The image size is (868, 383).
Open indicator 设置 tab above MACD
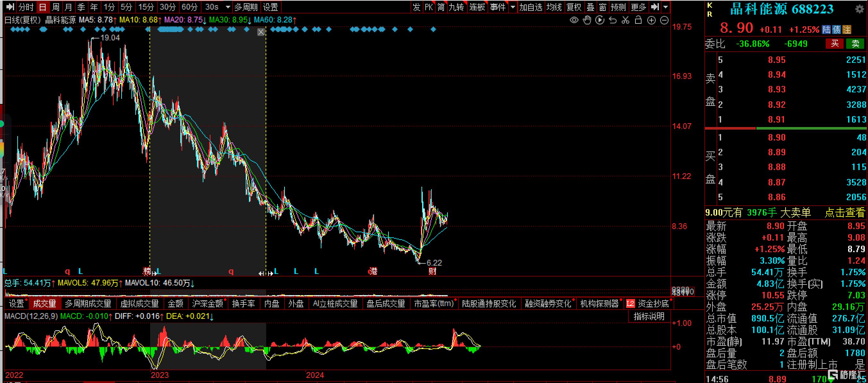16,303
